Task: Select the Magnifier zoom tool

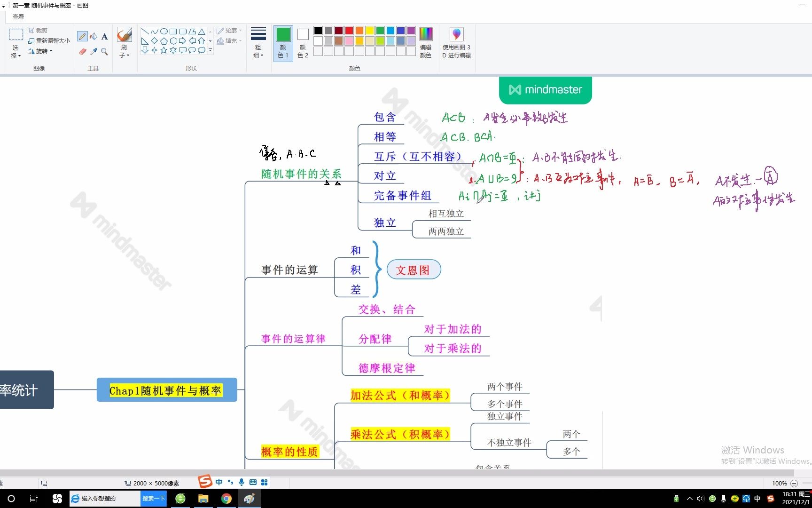Action: point(105,52)
